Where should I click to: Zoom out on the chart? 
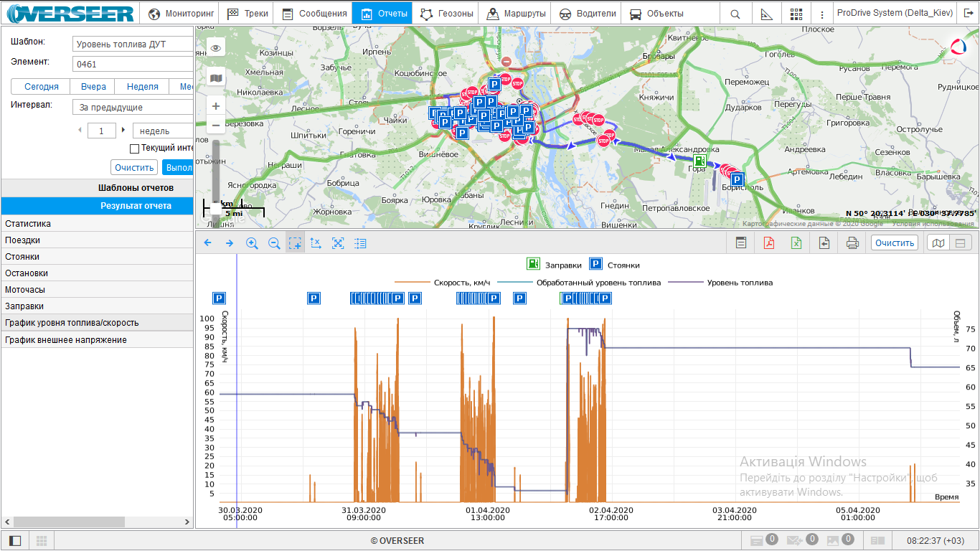(273, 243)
